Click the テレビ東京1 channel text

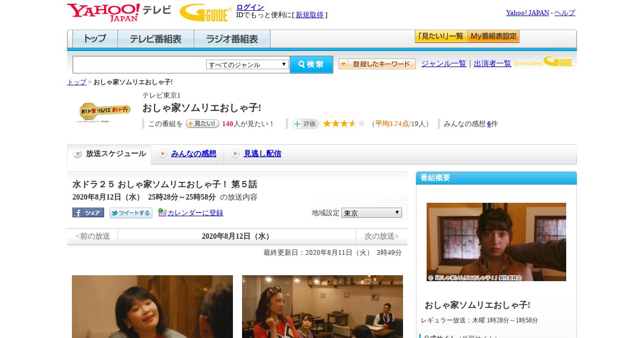point(162,95)
